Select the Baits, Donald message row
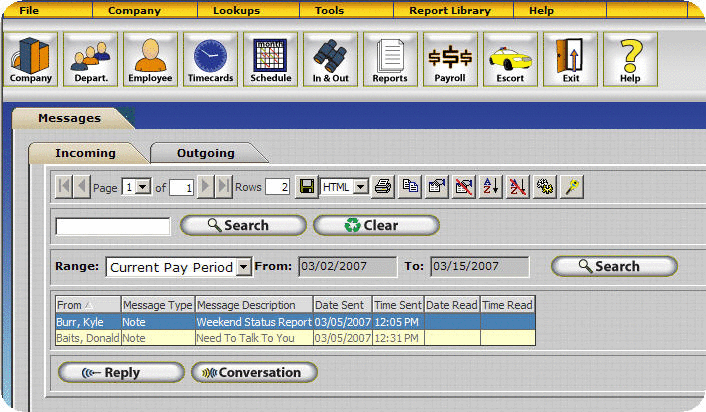Image resolution: width=706 pixels, height=412 pixels. click(x=294, y=338)
